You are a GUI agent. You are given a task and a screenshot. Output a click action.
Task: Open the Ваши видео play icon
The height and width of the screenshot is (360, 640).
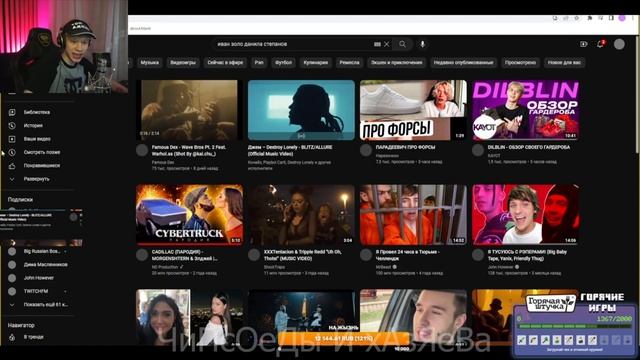coord(12,139)
